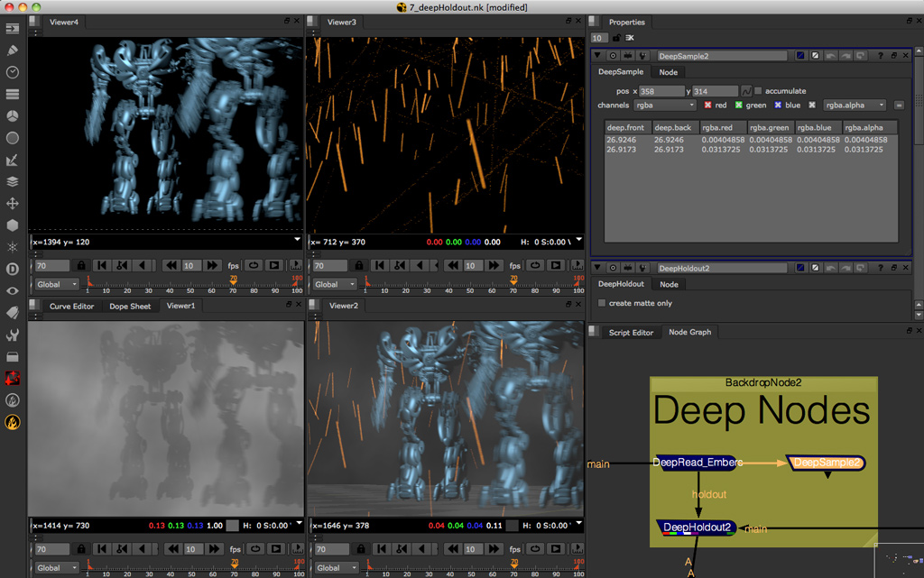
Task: Click frame 70 marker on Viewer2 timeline
Action: point(514,563)
